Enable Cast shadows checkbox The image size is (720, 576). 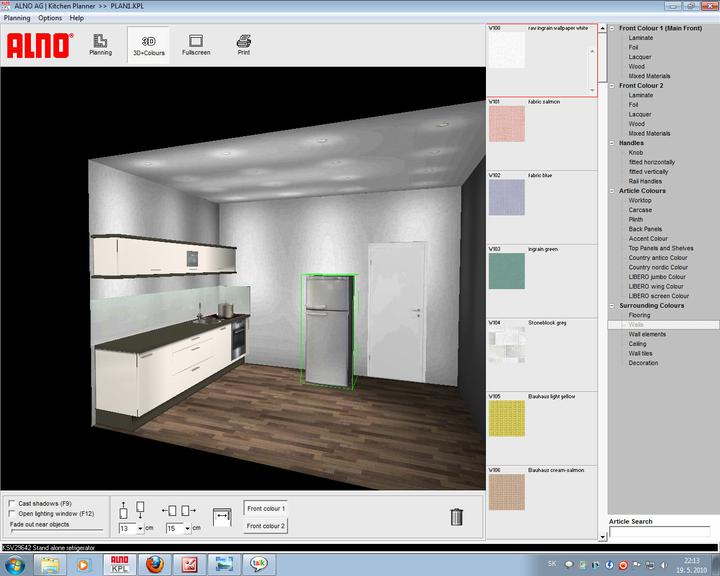12,503
